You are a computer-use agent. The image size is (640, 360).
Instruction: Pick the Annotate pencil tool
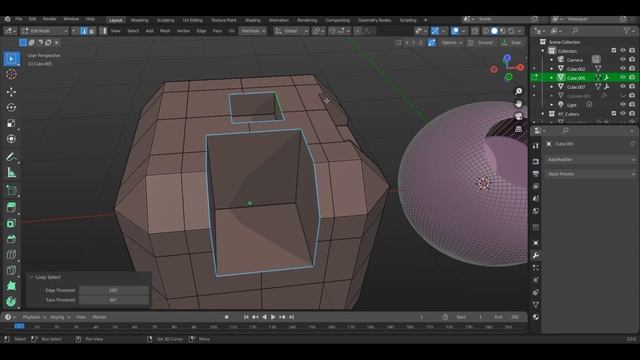(x=11, y=157)
